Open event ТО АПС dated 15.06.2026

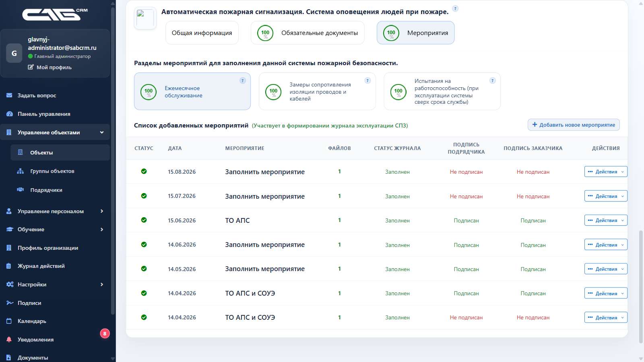(x=237, y=220)
